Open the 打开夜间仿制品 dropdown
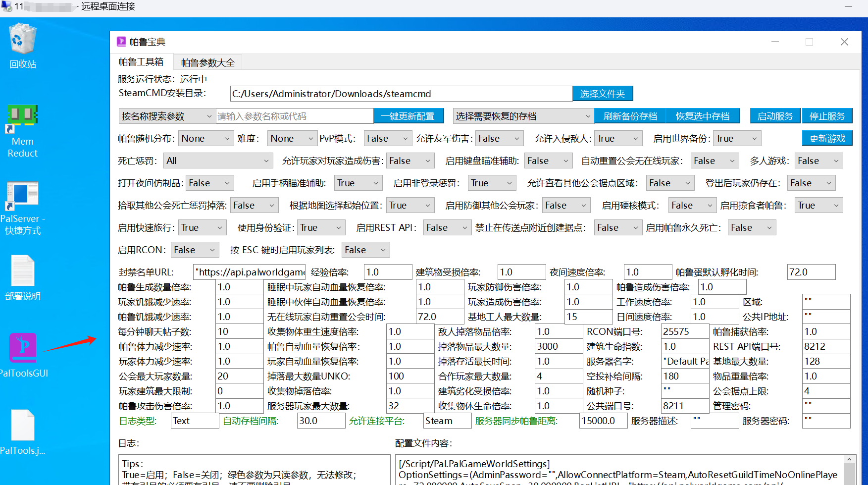The height and width of the screenshot is (485, 868). (x=210, y=183)
